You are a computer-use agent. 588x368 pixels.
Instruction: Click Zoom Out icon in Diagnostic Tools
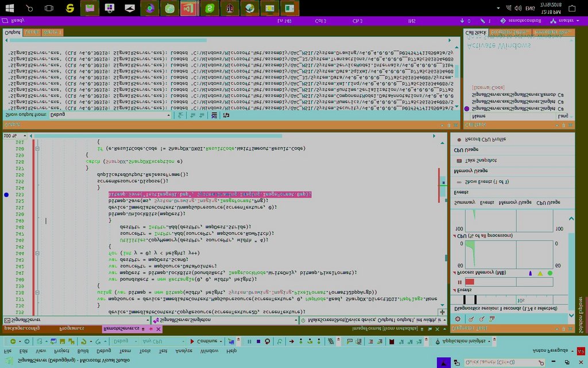(x=482, y=319)
